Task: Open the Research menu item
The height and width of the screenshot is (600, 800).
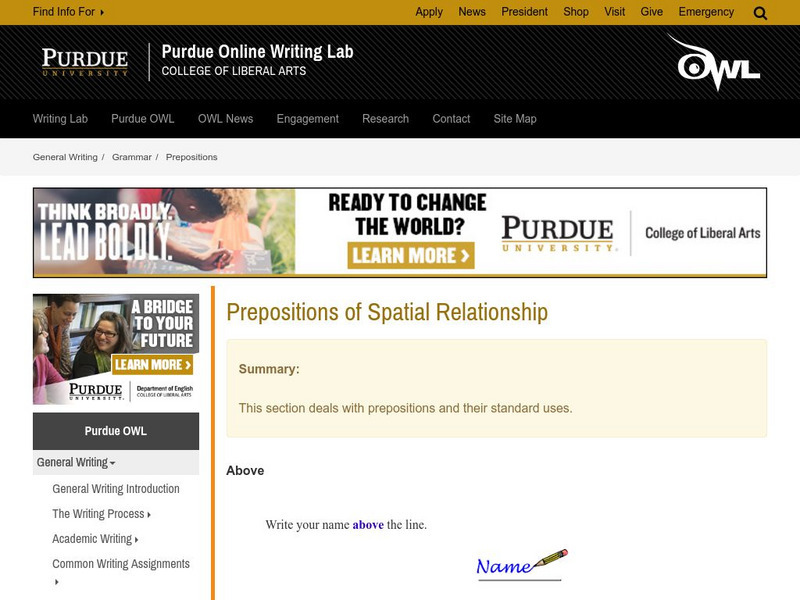Action: point(386,119)
